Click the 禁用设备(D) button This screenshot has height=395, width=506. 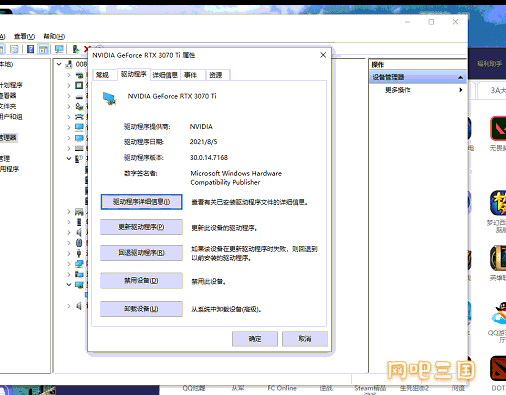point(141,281)
